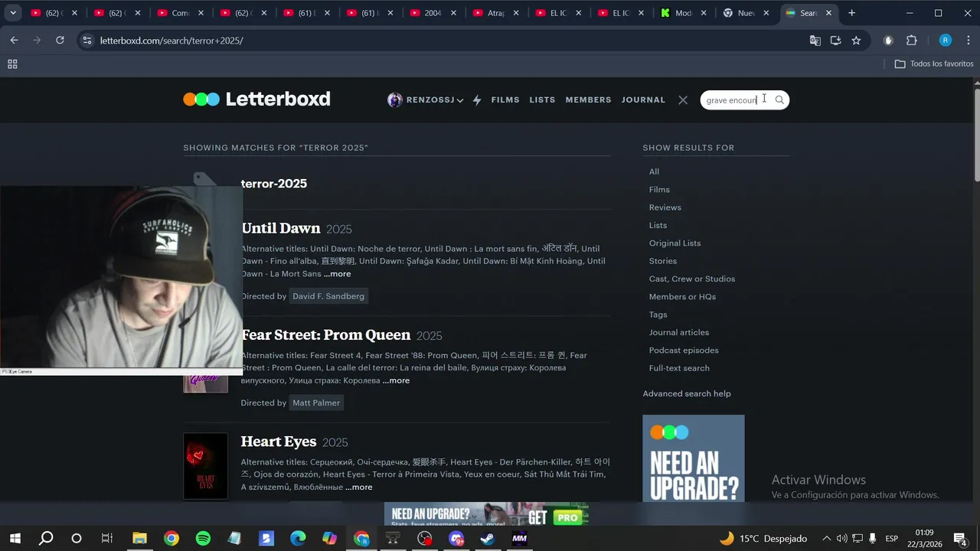The image size is (980, 551).
Task: Reload the page
Action: coord(60,41)
